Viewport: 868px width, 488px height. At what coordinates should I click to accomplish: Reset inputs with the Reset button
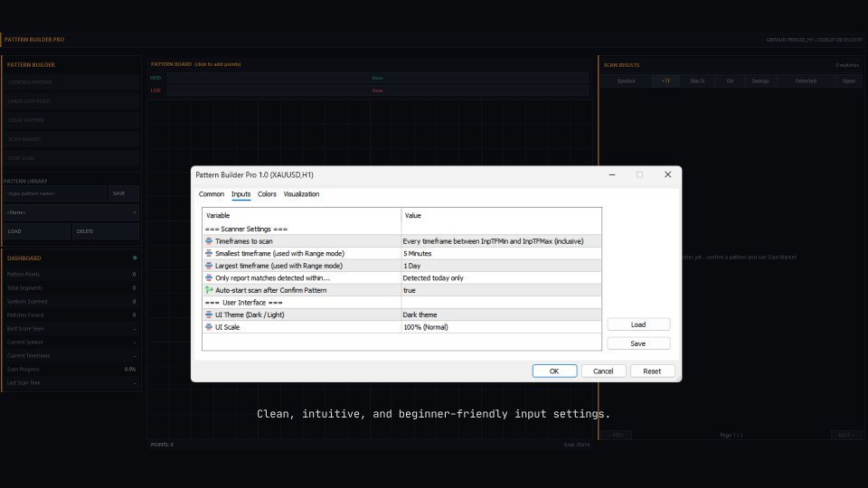652,371
